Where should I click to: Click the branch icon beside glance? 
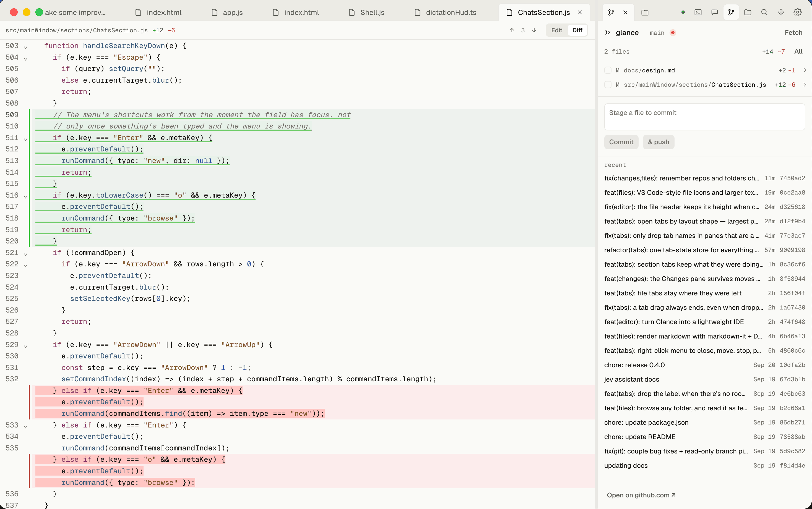point(608,33)
